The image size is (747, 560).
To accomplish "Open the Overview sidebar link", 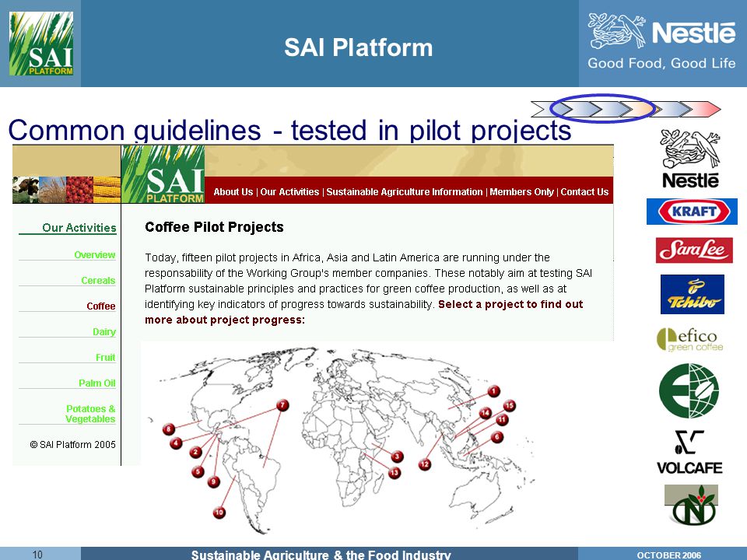I will coord(95,255).
